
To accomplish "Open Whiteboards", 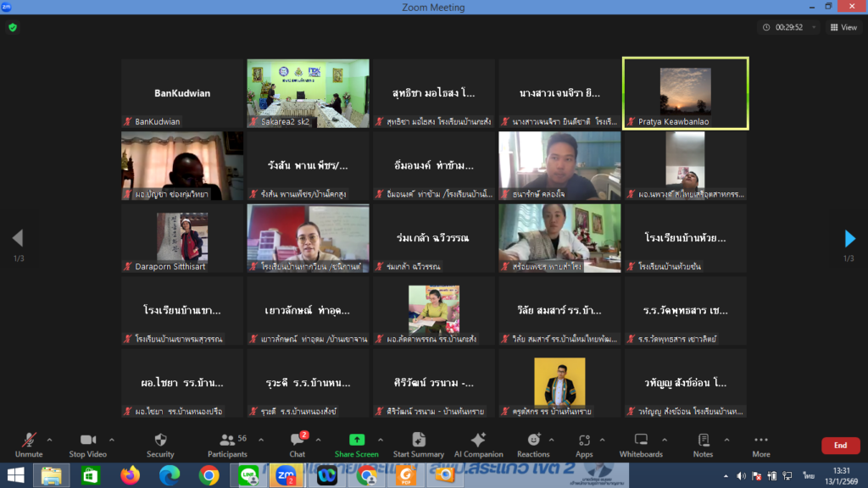I will (x=641, y=445).
